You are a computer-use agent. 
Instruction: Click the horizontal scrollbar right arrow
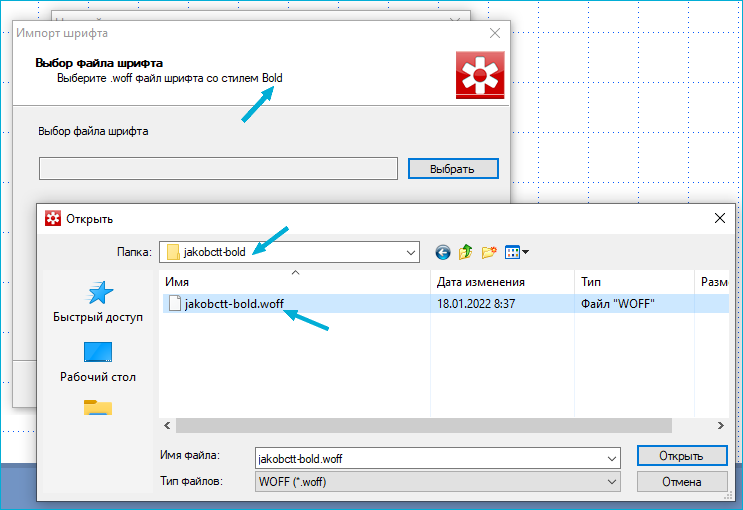tap(720, 426)
